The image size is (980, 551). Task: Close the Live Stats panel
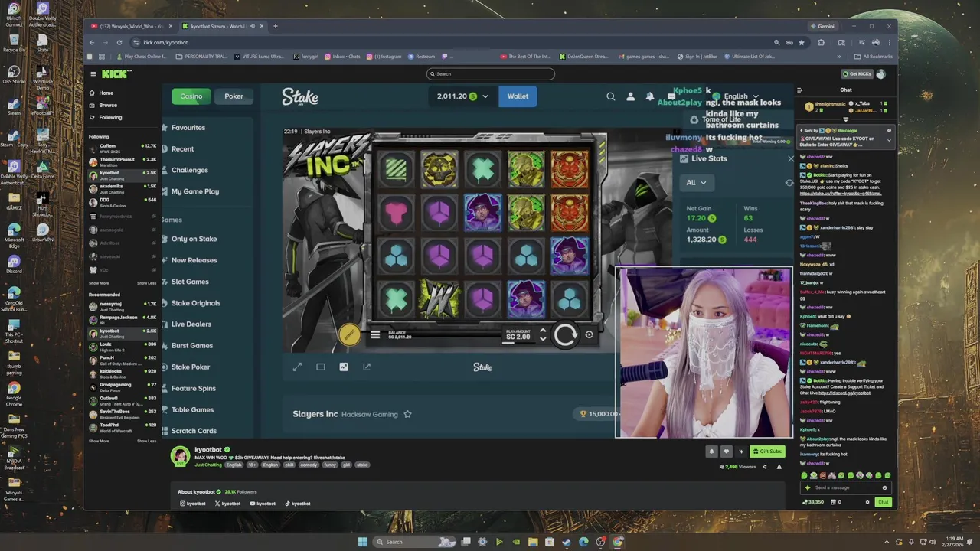click(x=791, y=159)
